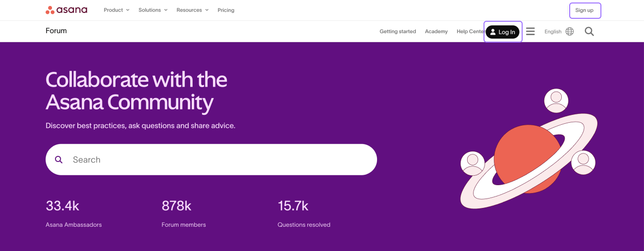Viewport: 644px width, 251px height.
Task: Click the Asana logo
Action: click(66, 10)
